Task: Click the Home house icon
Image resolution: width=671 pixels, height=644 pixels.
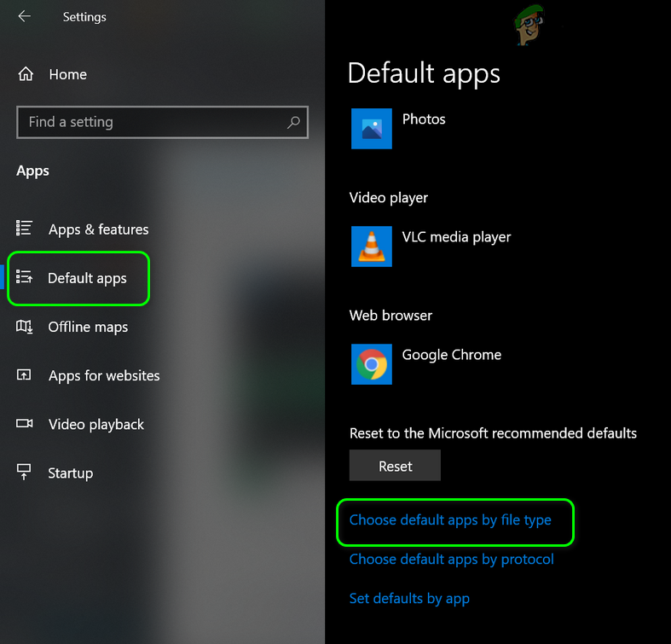Action: pos(26,74)
